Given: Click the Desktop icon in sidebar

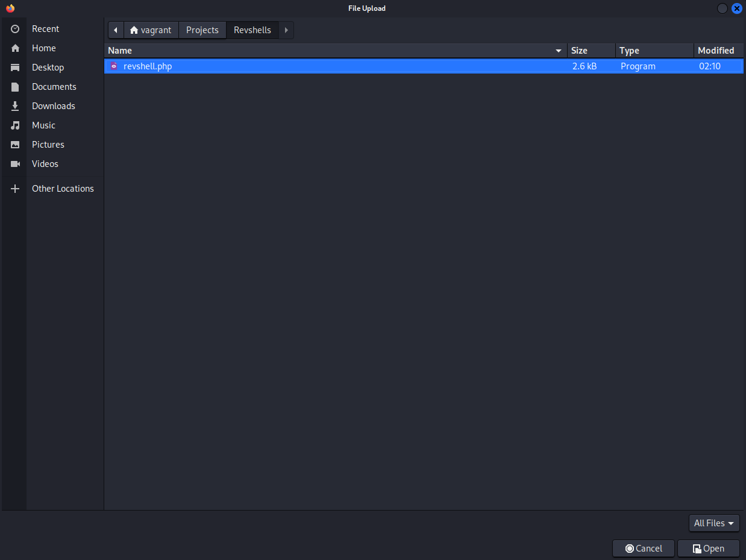Looking at the screenshot, I should coord(15,68).
